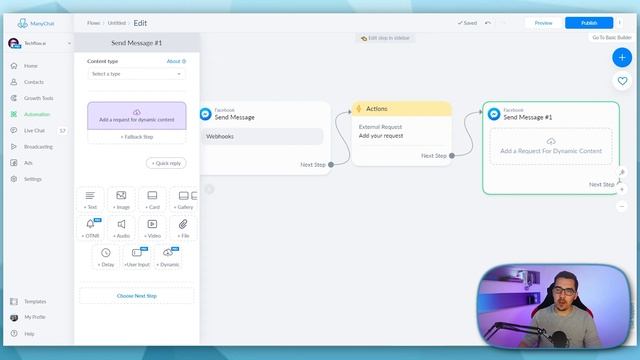Click the blue plus add-step button

[622, 58]
